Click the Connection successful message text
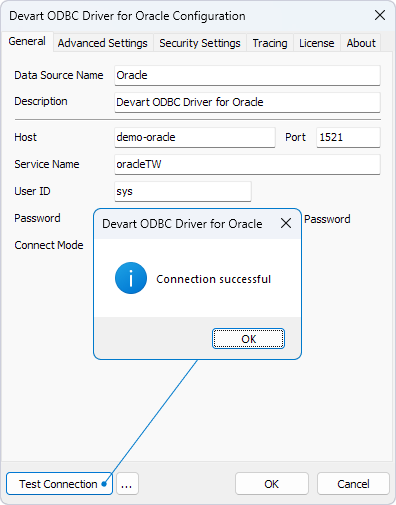Image resolution: width=396 pixels, height=505 pixels. click(214, 279)
